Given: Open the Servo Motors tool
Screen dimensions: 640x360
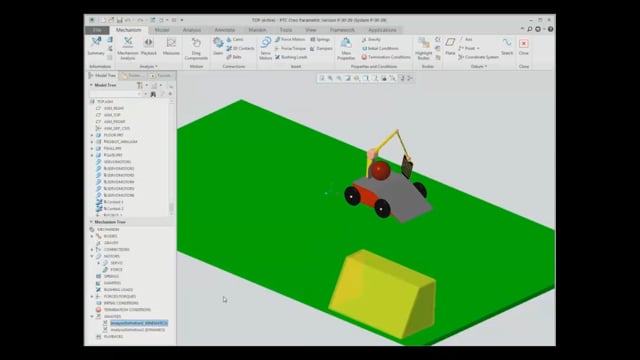Looking at the screenshot, I should click(265, 48).
